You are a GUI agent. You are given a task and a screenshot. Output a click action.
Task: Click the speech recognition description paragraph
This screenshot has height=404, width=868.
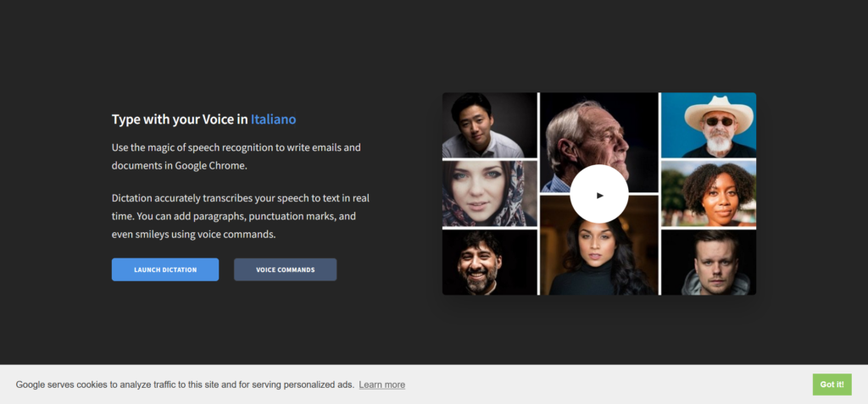[236, 156]
